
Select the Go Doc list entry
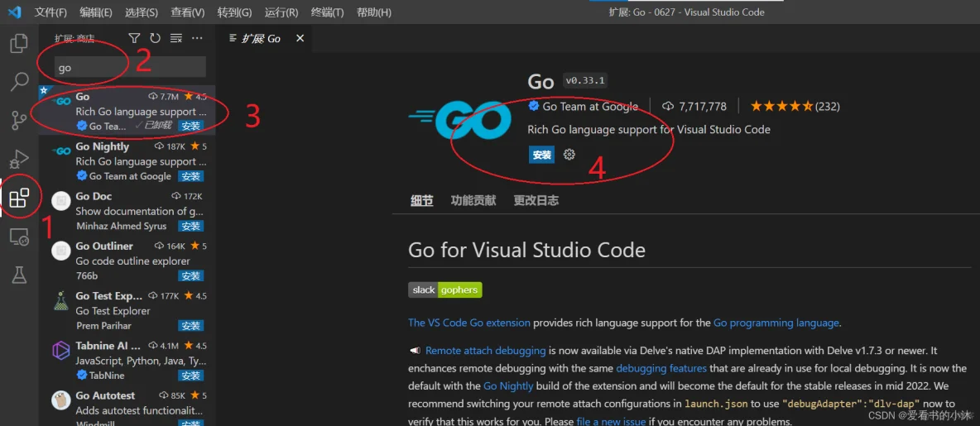127,210
